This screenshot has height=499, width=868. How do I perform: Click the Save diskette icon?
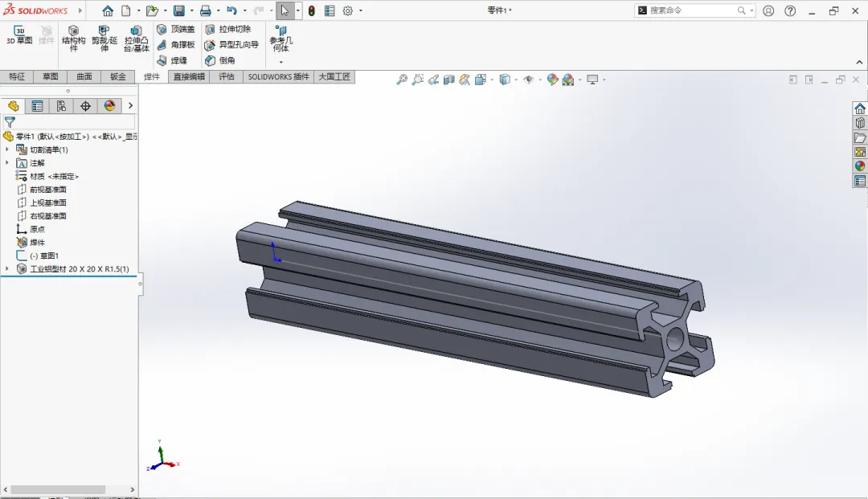178,10
